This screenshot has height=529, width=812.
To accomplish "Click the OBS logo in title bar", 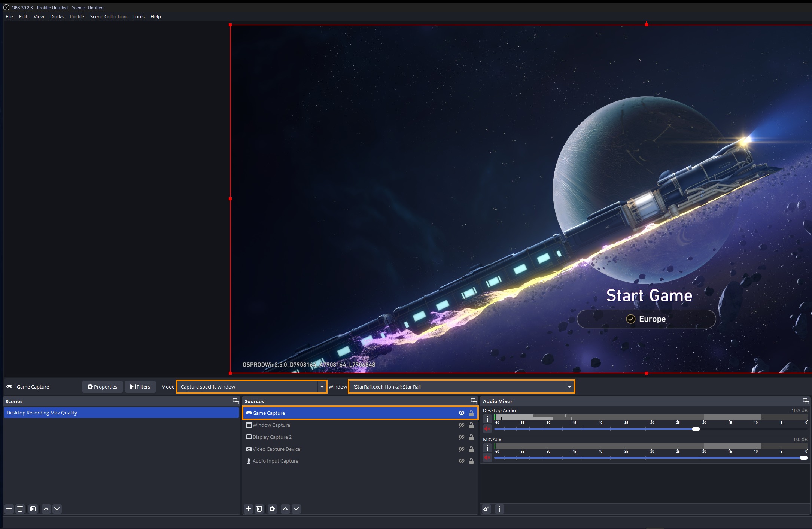I will click(x=6, y=7).
